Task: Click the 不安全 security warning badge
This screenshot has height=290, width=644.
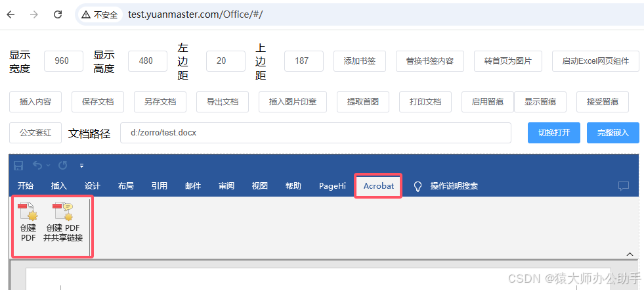Action: (99, 15)
